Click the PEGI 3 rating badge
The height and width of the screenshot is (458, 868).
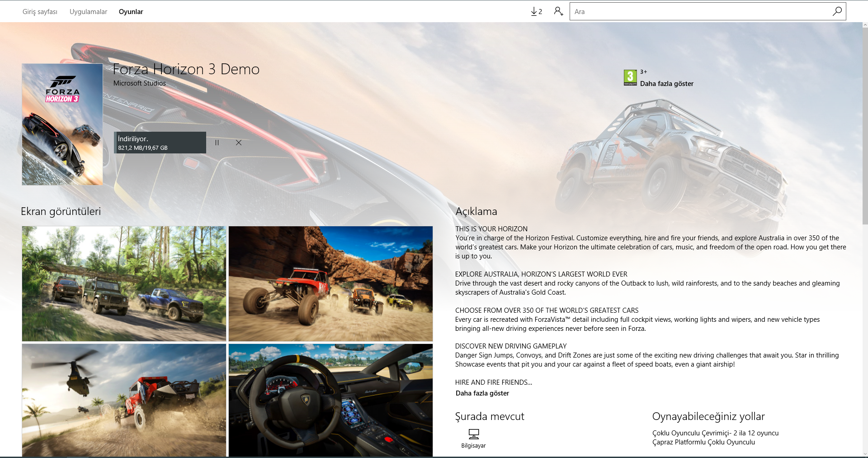click(x=630, y=77)
